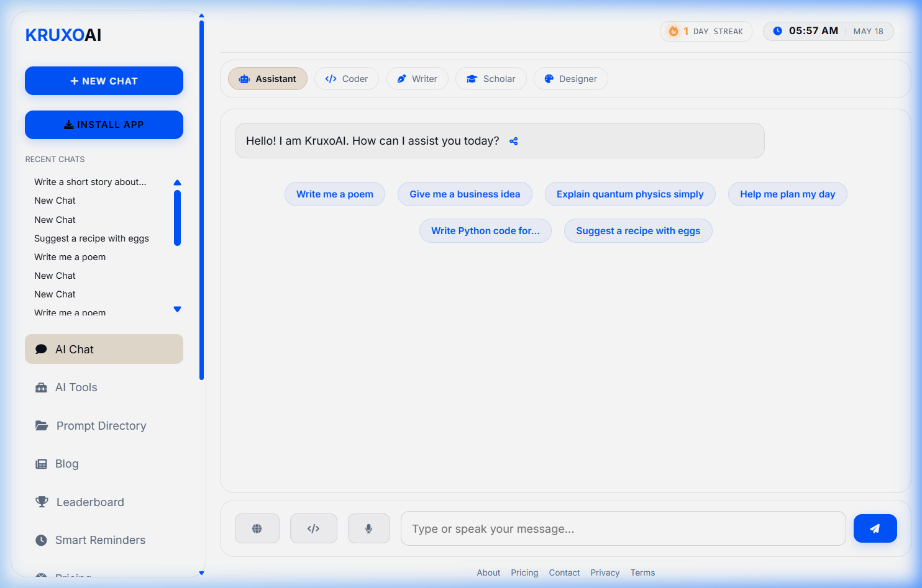Click the recent chats scrollbar thumb
922x588 pixels.
(x=177, y=218)
